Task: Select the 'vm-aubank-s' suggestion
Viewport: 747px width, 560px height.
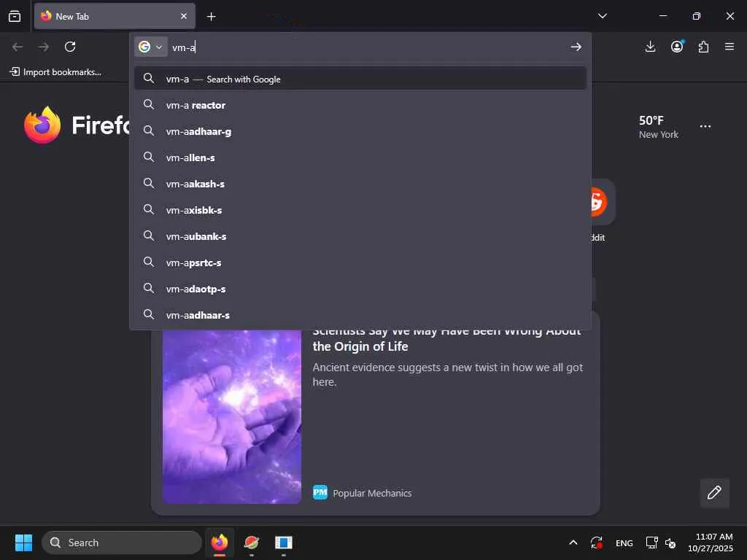Action: point(360,236)
